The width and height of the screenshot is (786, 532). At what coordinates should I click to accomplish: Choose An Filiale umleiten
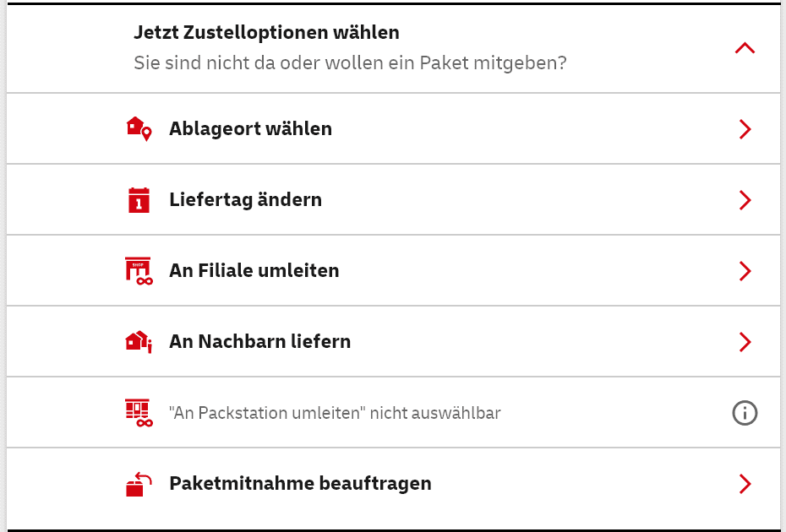click(x=254, y=271)
